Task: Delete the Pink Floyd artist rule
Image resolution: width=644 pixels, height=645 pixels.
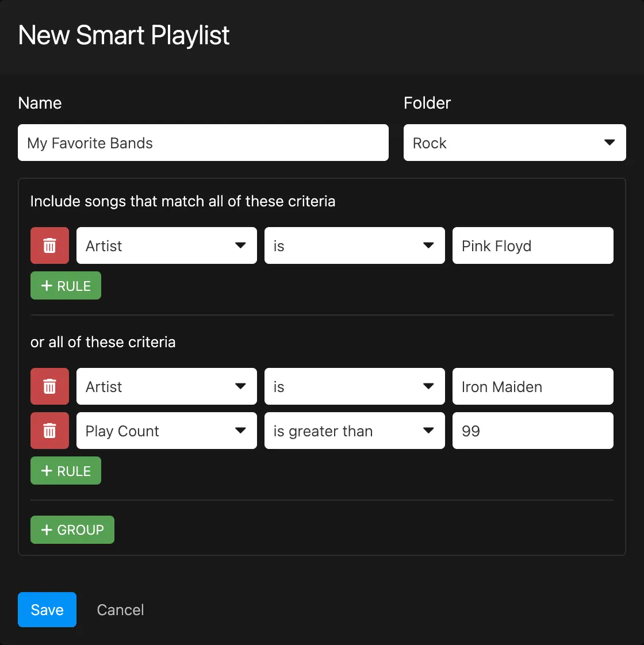Action: coord(49,245)
